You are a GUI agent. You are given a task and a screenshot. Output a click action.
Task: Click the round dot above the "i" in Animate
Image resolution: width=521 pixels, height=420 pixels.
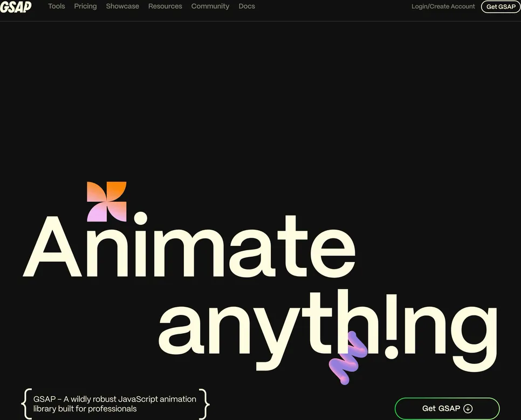coord(140,218)
